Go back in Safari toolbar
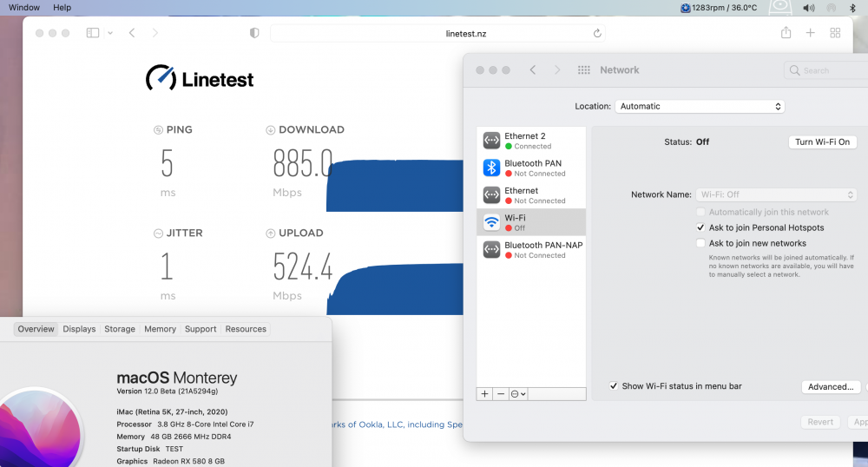Image resolution: width=868 pixels, height=467 pixels. [x=132, y=33]
